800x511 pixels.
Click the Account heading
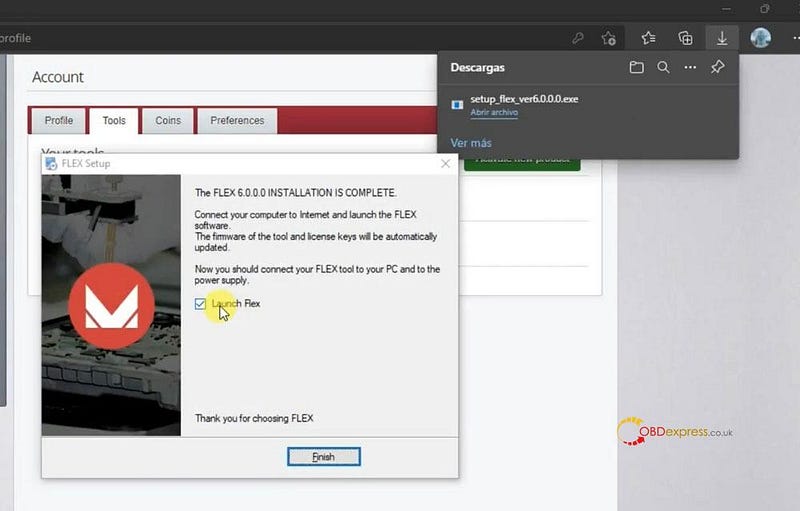pyautogui.click(x=58, y=77)
